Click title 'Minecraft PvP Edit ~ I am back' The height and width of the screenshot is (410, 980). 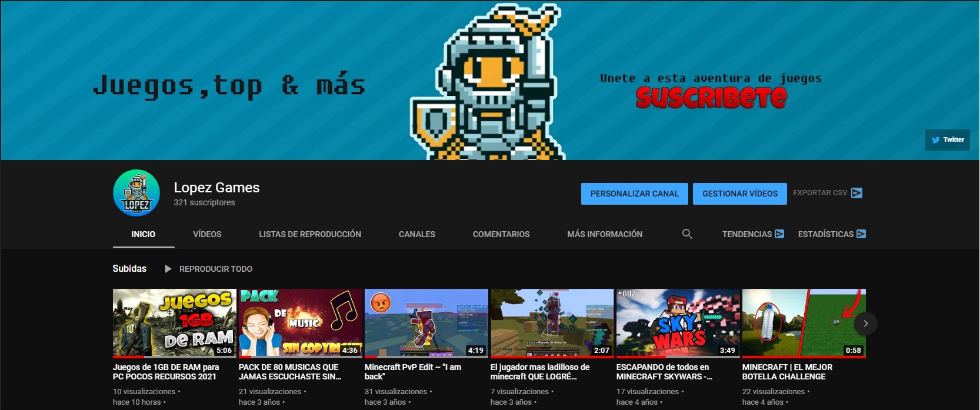coord(413,372)
